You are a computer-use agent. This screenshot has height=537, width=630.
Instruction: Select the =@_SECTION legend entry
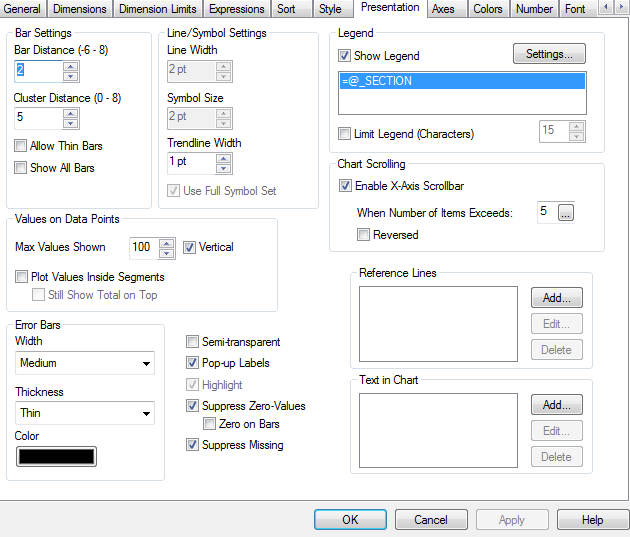pyautogui.click(x=462, y=81)
